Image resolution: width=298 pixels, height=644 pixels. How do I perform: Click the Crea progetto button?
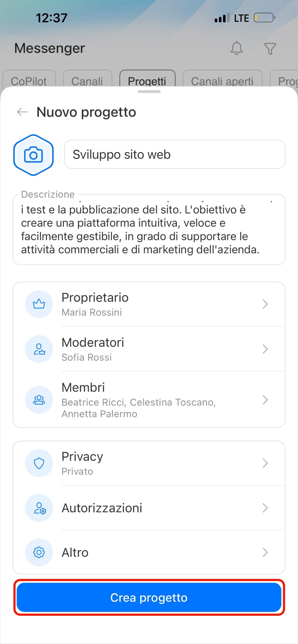tap(149, 597)
